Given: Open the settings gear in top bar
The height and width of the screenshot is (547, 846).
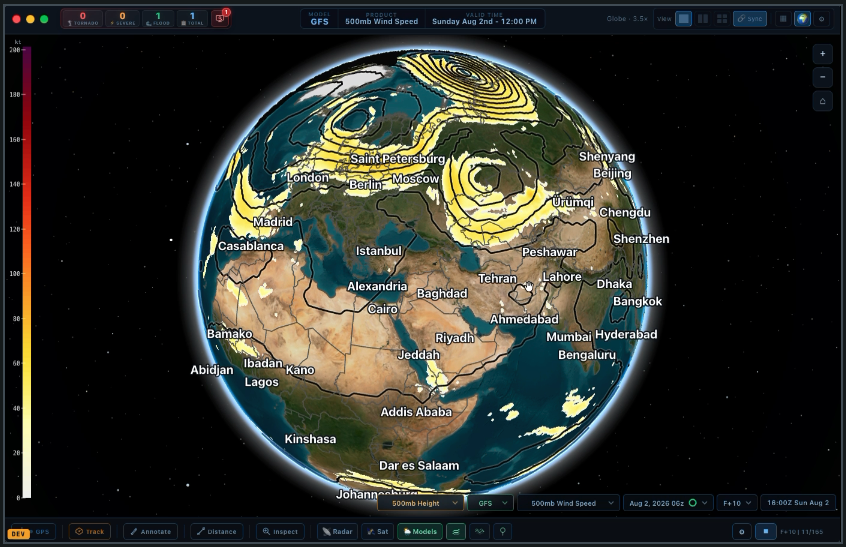Looking at the screenshot, I should pos(822,19).
